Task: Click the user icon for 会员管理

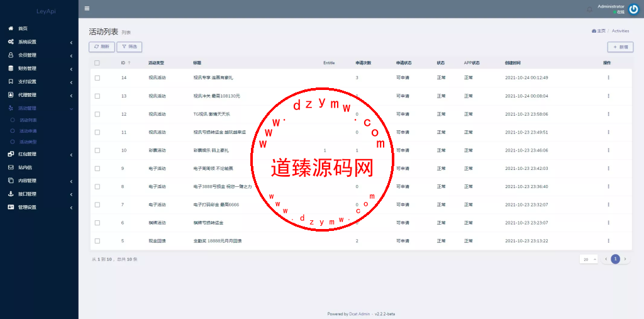Action: point(11,55)
